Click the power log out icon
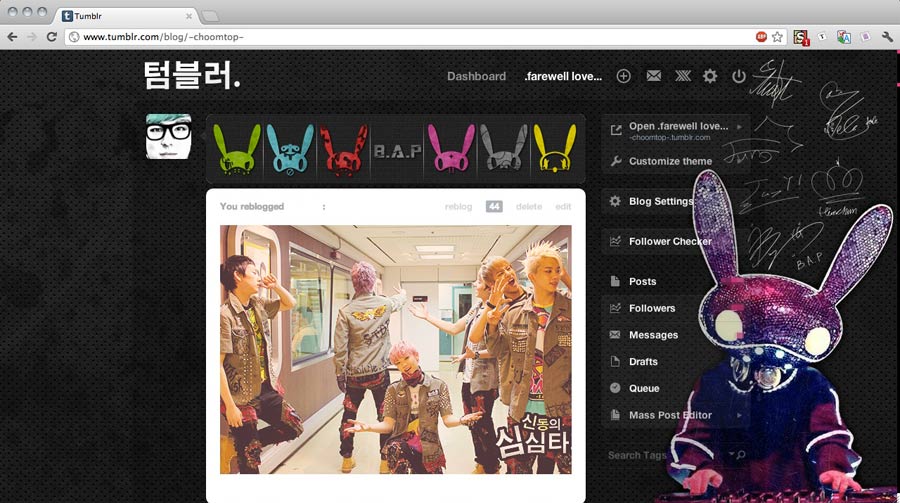900x503 pixels. [x=739, y=76]
